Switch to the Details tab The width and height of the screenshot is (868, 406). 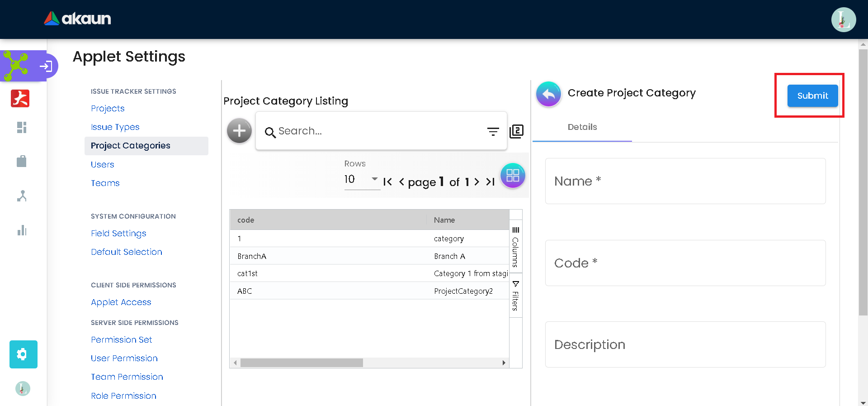tap(582, 127)
